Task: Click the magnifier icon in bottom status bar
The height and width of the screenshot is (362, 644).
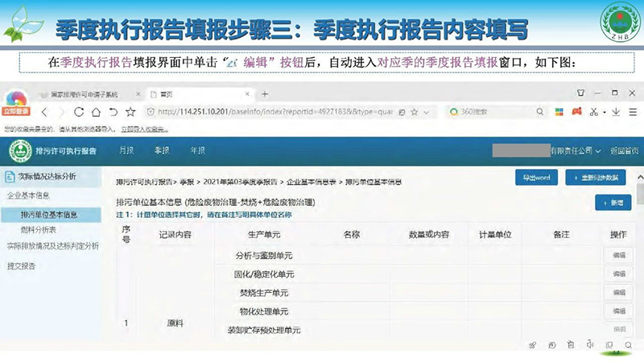Action: [x=629, y=344]
